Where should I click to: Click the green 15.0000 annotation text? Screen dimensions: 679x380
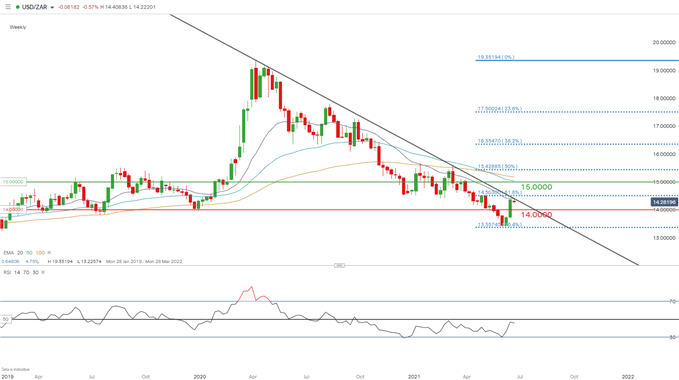[537, 187]
